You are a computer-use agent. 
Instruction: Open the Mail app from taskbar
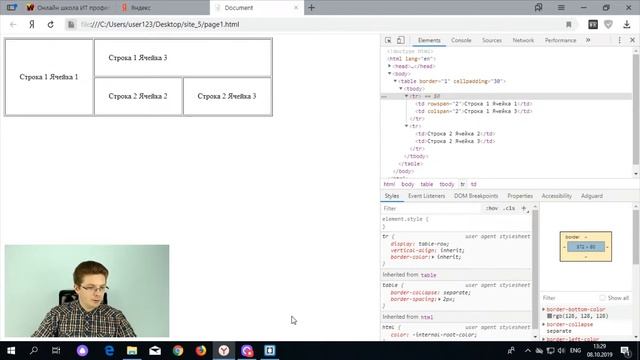point(155,351)
